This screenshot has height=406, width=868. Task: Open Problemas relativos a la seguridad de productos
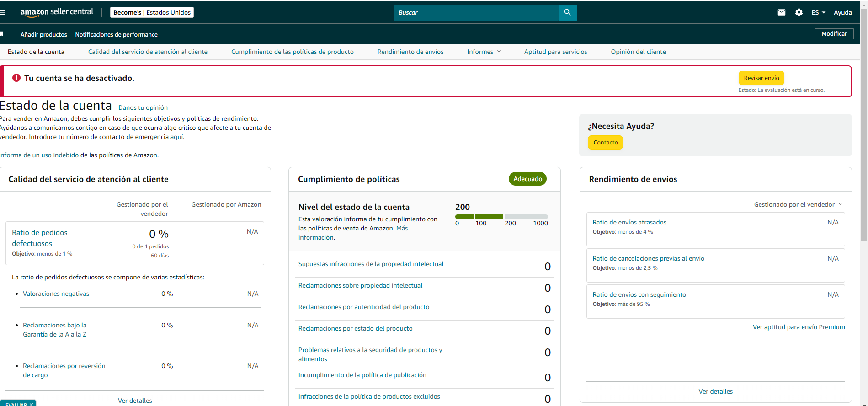pos(370,354)
